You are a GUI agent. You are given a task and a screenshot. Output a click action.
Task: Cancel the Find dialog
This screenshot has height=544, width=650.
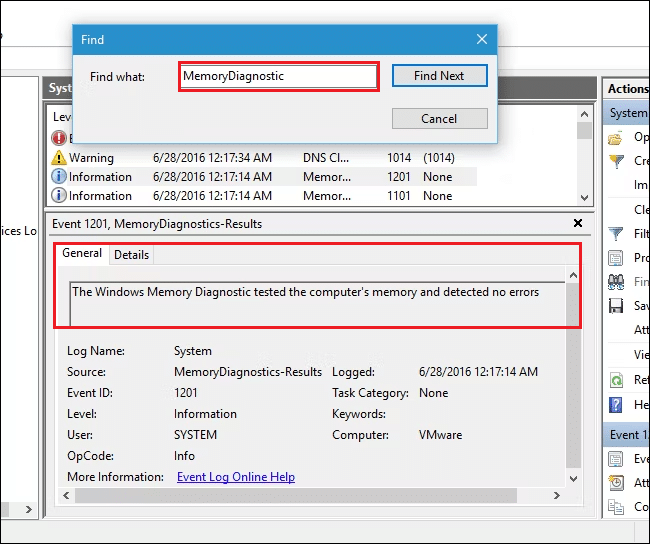point(439,118)
